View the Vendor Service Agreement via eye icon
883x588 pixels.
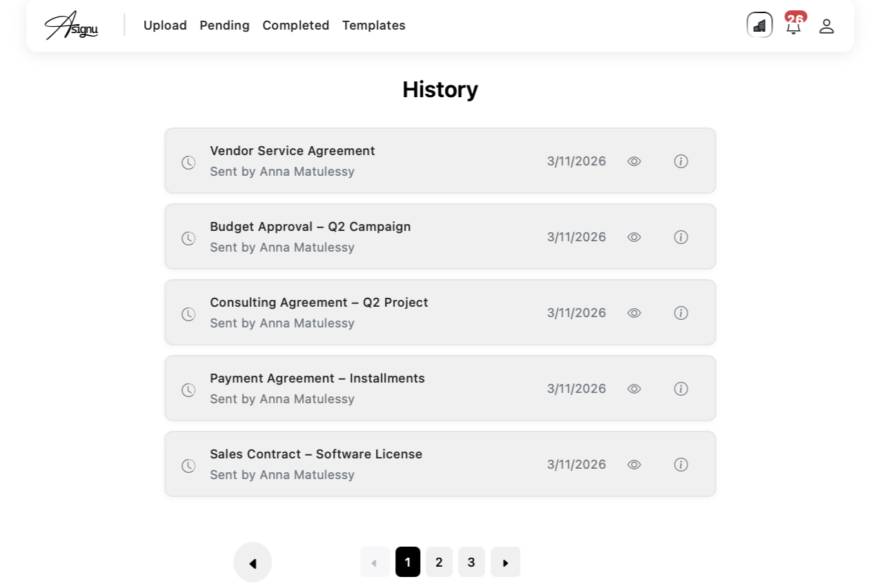634,161
